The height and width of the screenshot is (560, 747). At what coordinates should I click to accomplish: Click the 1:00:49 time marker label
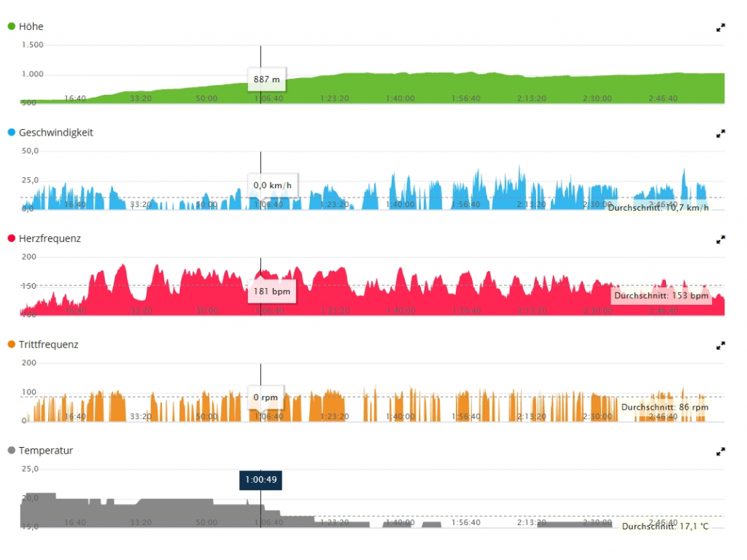tap(260, 480)
